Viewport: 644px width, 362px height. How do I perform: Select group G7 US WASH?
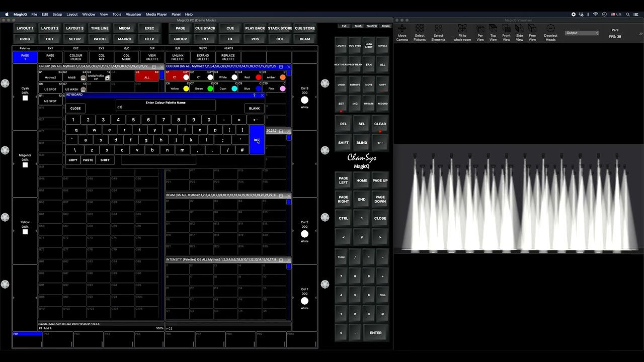[x=74, y=87]
